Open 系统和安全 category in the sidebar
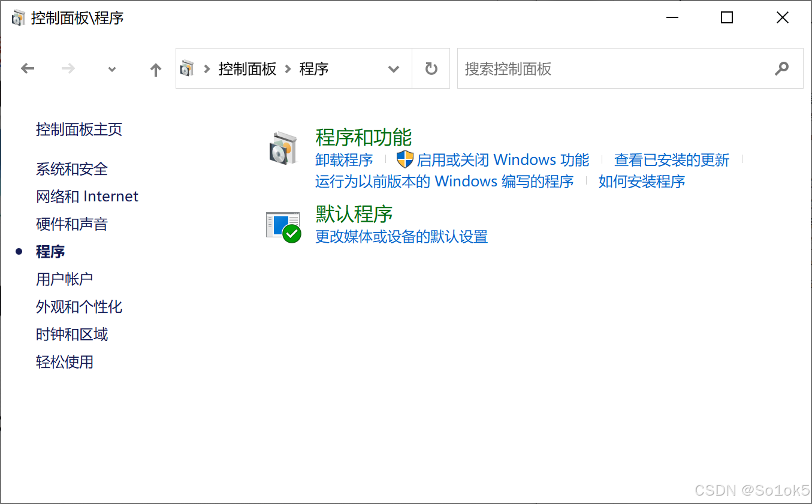This screenshot has height=504, width=812. click(72, 169)
